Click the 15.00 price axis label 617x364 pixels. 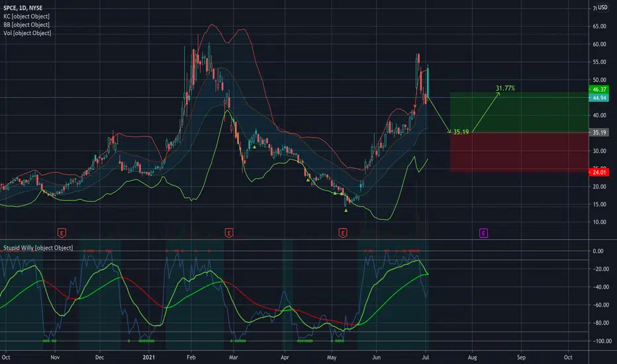[599, 205]
